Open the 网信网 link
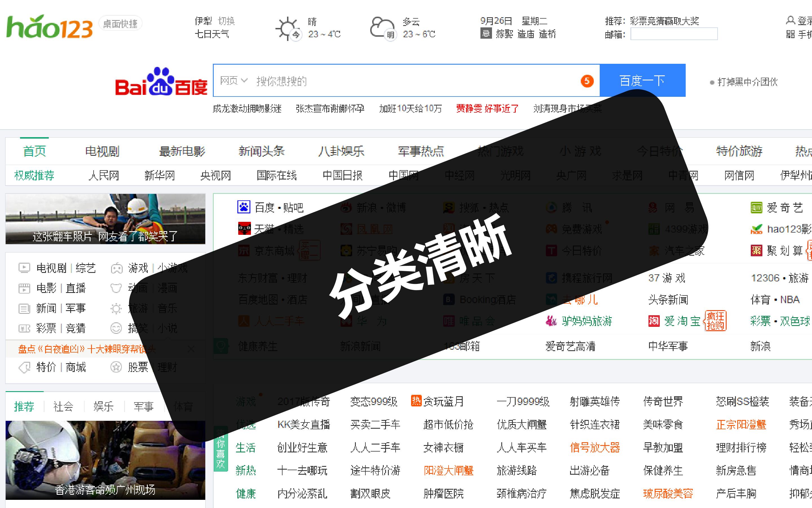 pyautogui.click(x=739, y=175)
